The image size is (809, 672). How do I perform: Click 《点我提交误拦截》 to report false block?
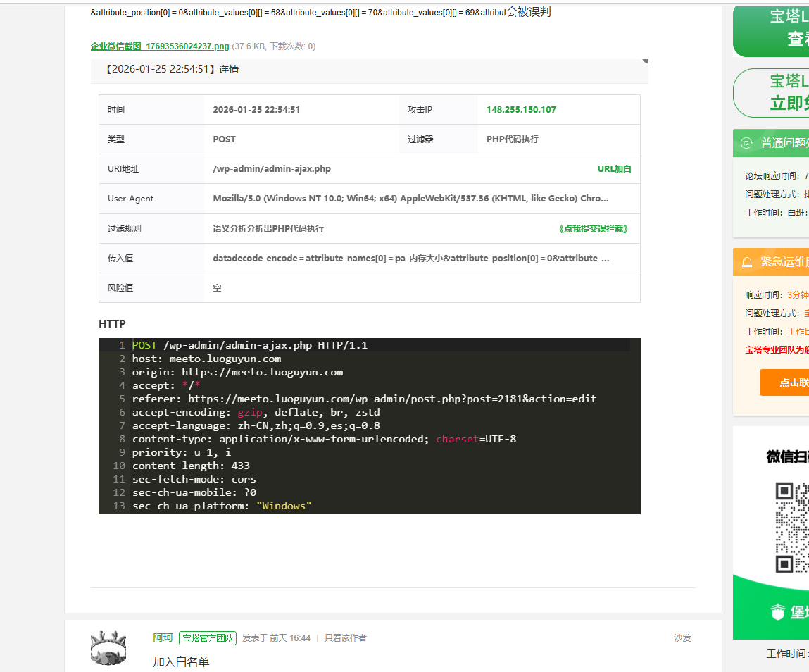(592, 229)
